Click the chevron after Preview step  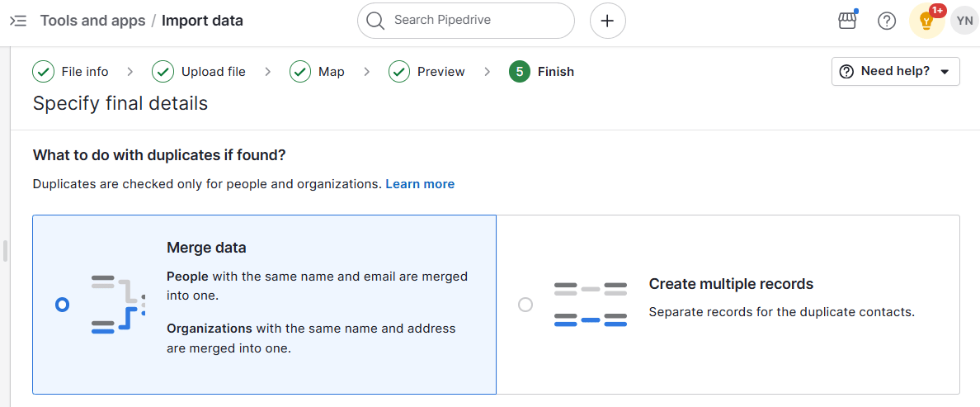tap(487, 72)
